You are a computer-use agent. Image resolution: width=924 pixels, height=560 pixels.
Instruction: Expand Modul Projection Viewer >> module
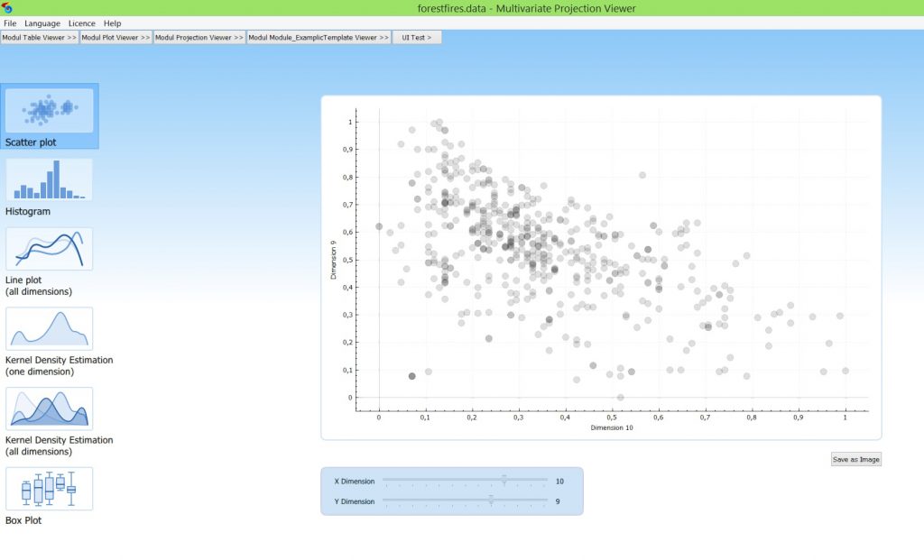pyautogui.click(x=199, y=38)
